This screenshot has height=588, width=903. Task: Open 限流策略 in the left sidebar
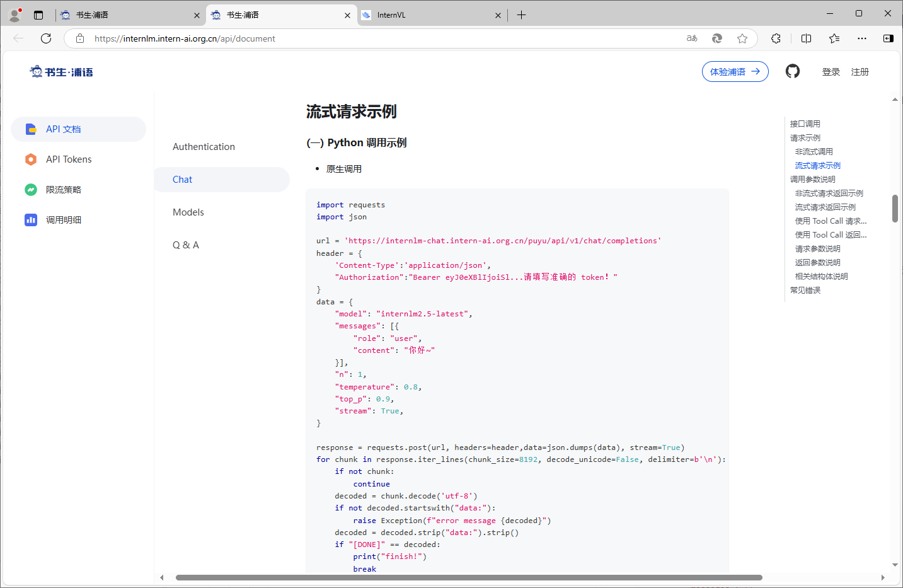(x=79, y=190)
